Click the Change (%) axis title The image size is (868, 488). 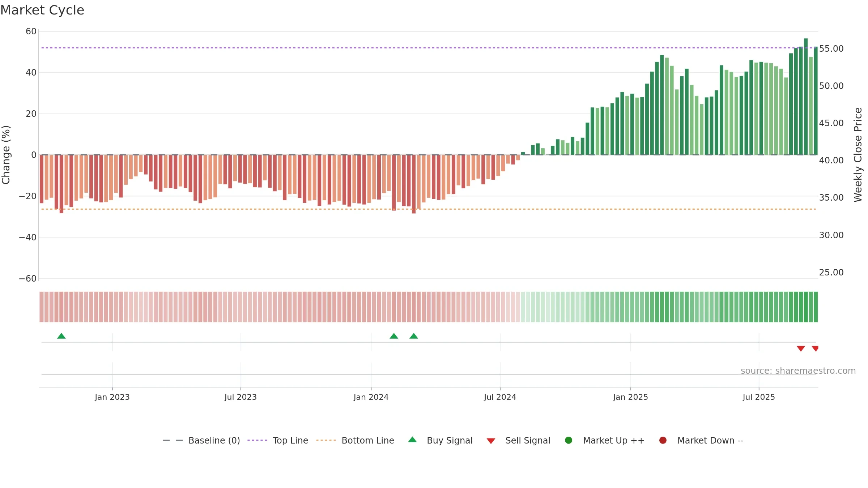coord(6,155)
